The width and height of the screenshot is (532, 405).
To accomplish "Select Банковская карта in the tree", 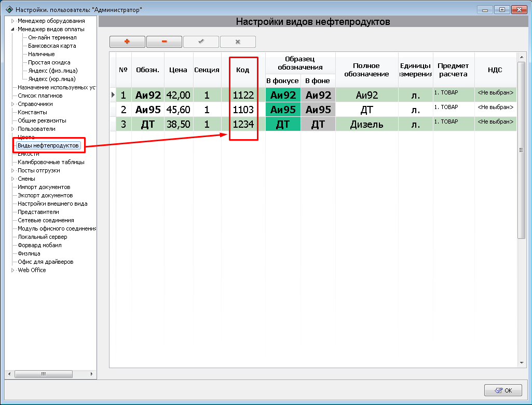I will pyautogui.click(x=52, y=46).
